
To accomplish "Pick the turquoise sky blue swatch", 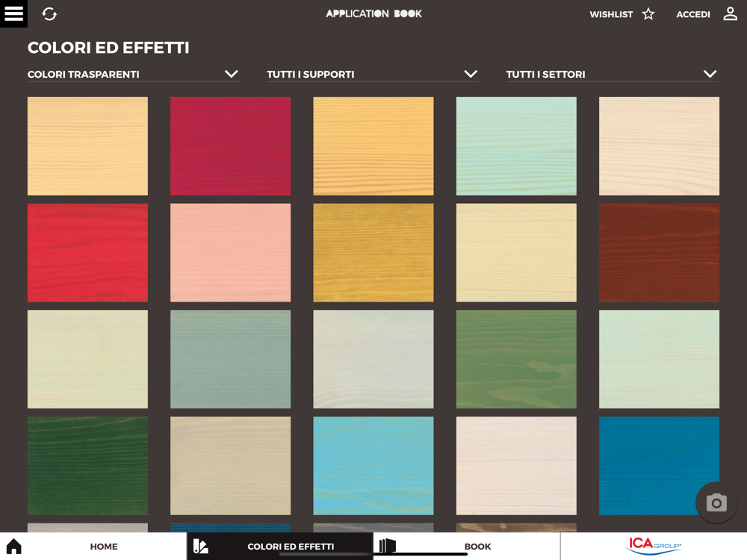I will click(373, 466).
